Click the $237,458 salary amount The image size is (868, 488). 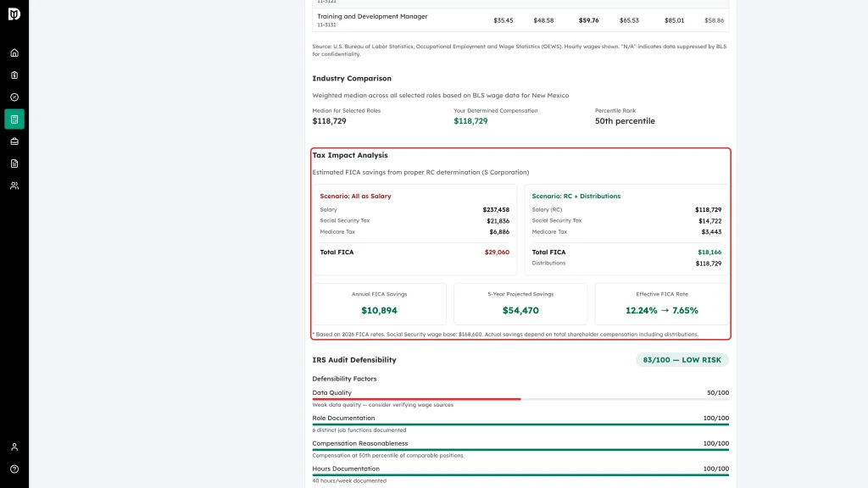(x=495, y=210)
